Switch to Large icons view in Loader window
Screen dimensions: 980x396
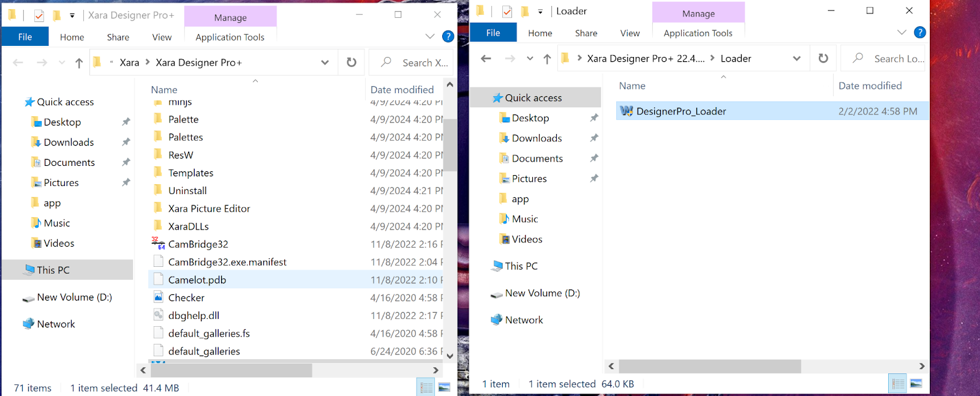click(916, 384)
